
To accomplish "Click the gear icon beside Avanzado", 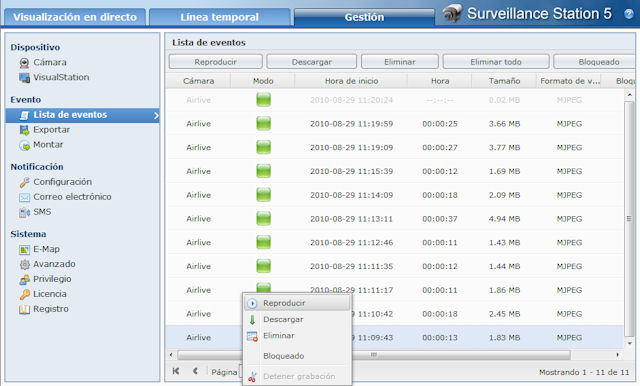I will [x=24, y=264].
